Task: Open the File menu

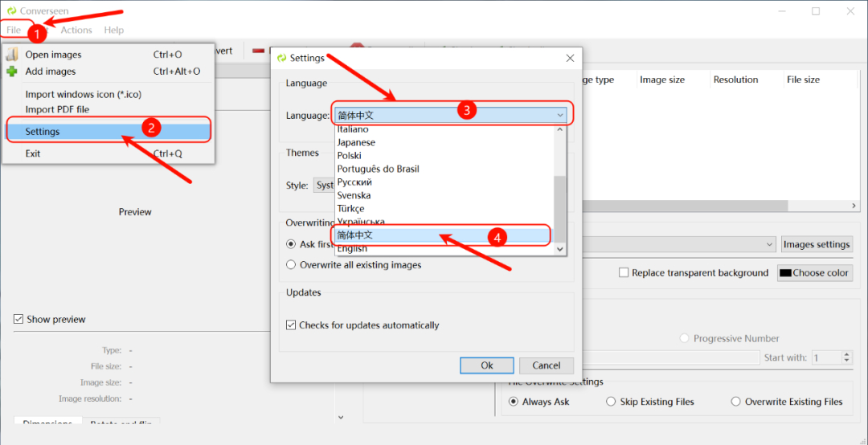Action: coord(14,30)
